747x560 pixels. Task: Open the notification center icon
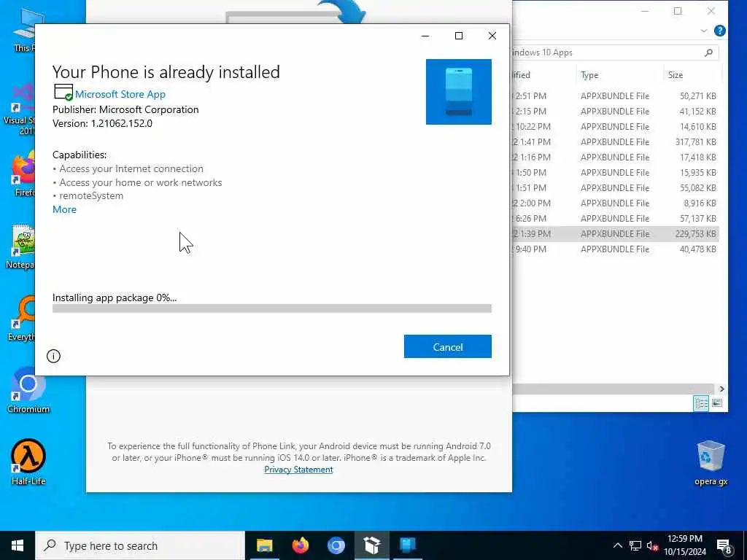coord(724,545)
